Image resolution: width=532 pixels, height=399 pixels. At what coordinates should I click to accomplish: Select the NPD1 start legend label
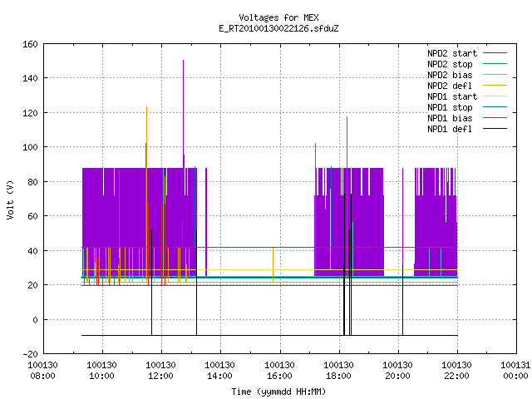(452, 96)
